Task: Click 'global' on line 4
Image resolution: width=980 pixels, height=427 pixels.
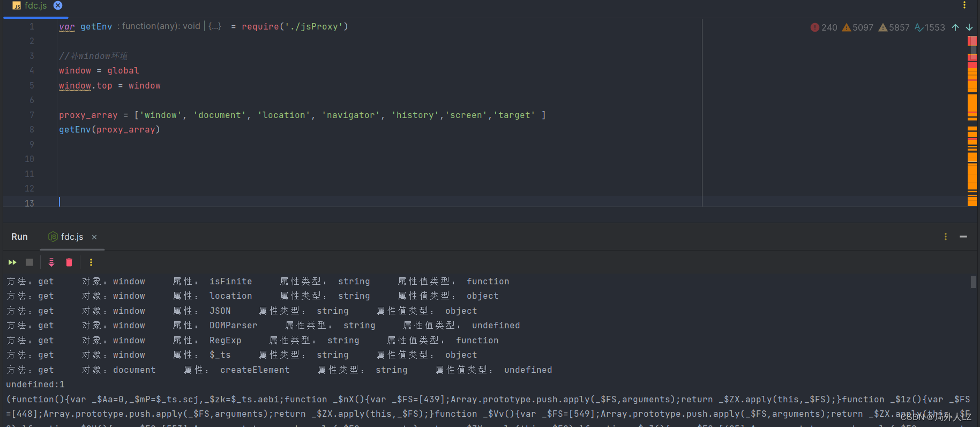Action: click(123, 71)
